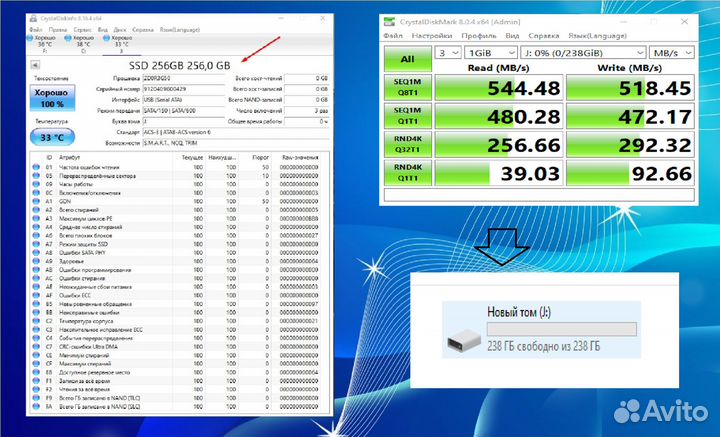Click the Возможности field S.M.A.R.T., NCQ, TRIM
The image size is (720, 437).
[x=236, y=143]
